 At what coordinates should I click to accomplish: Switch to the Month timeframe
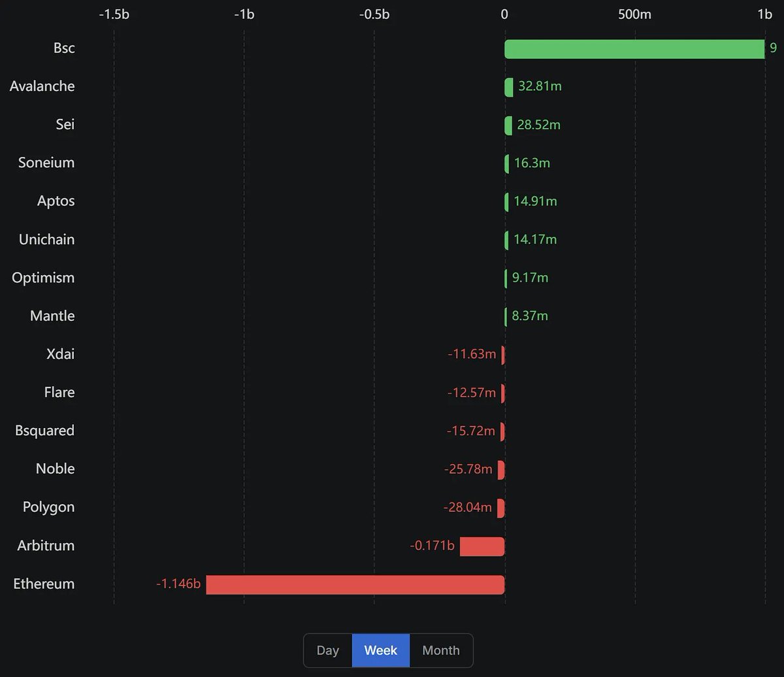click(441, 650)
